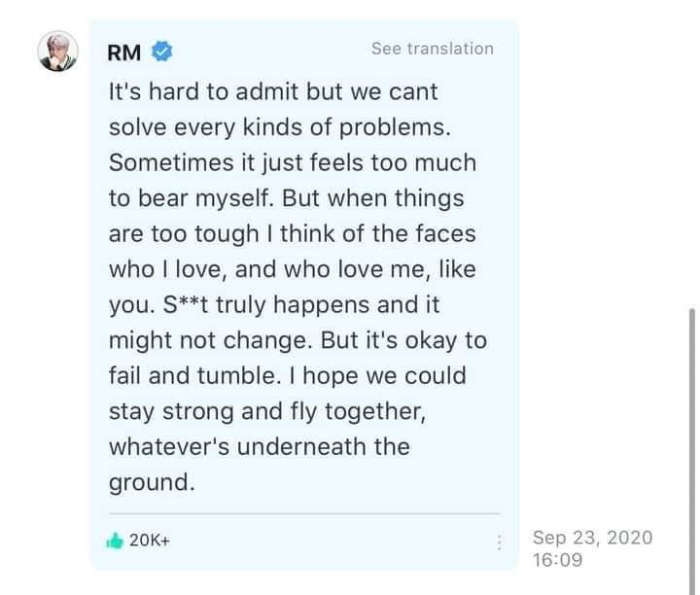This screenshot has width=700, height=595.
Task: Click the text "solve every kinds of problems."
Action: pos(280,127)
